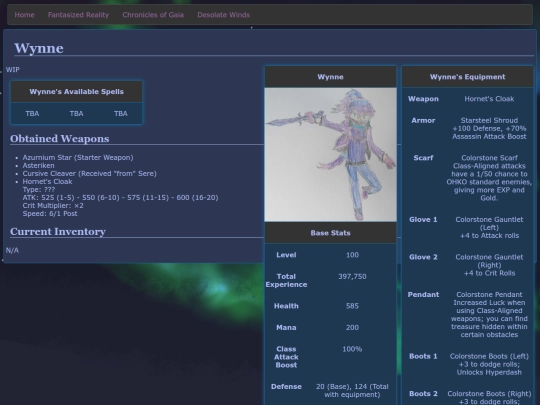
Task: Open Chronicles of Gaia link
Action: (x=153, y=15)
